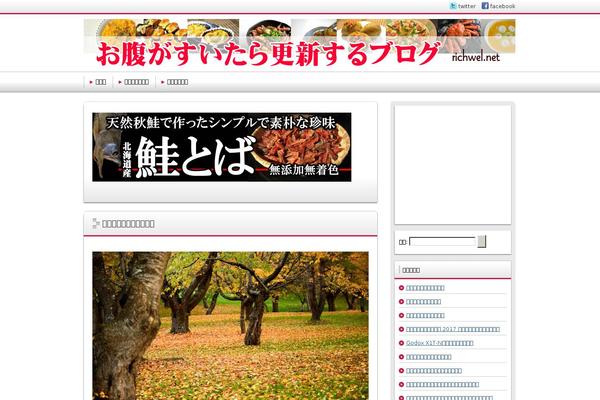The height and width of the screenshot is (400, 600).
Task: Click the 鮭とば advertisement banner
Action: pos(222,147)
